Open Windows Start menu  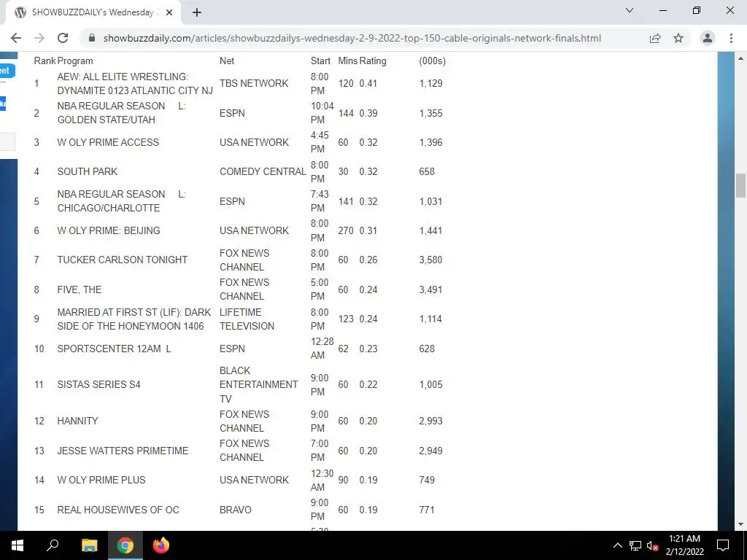(18, 545)
